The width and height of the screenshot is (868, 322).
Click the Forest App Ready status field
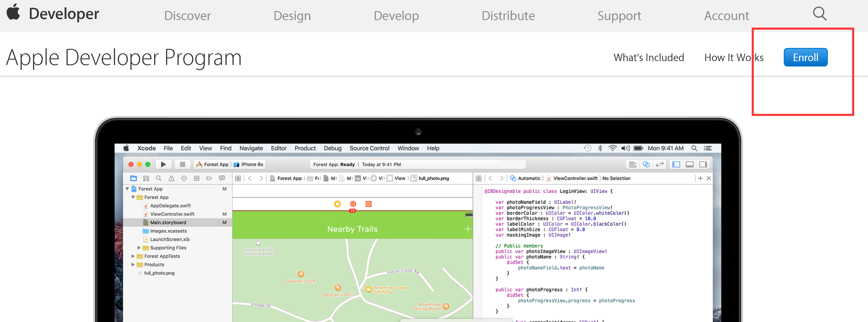tap(418, 164)
